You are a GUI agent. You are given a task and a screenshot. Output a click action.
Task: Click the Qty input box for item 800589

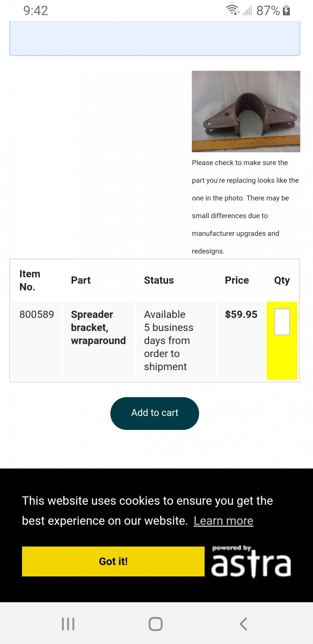point(282,322)
